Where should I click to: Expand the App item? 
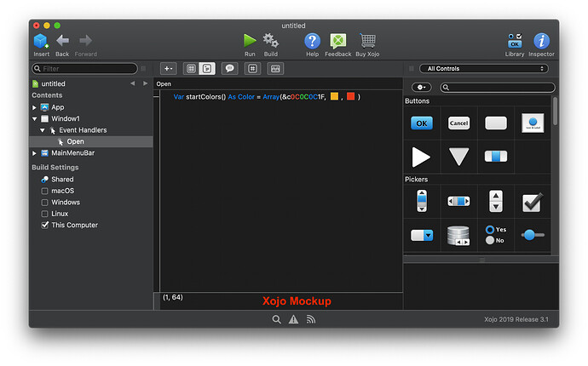click(34, 107)
